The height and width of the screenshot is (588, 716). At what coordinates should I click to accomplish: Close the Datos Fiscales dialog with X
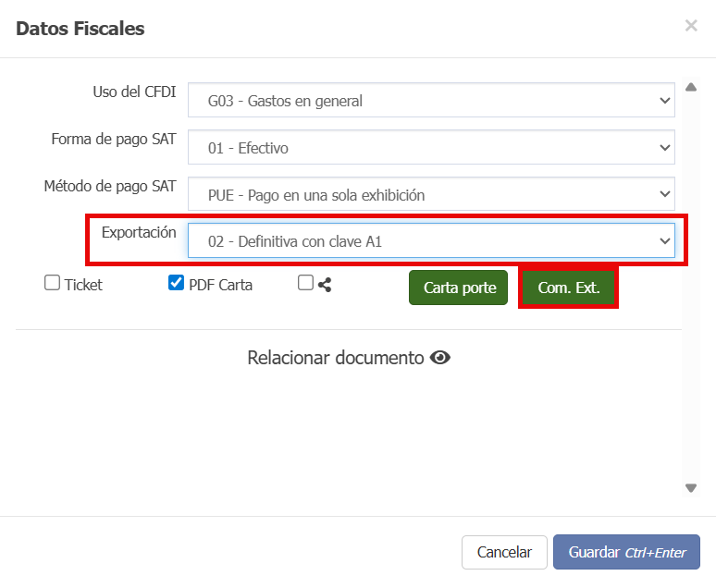click(x=691, y=26)
